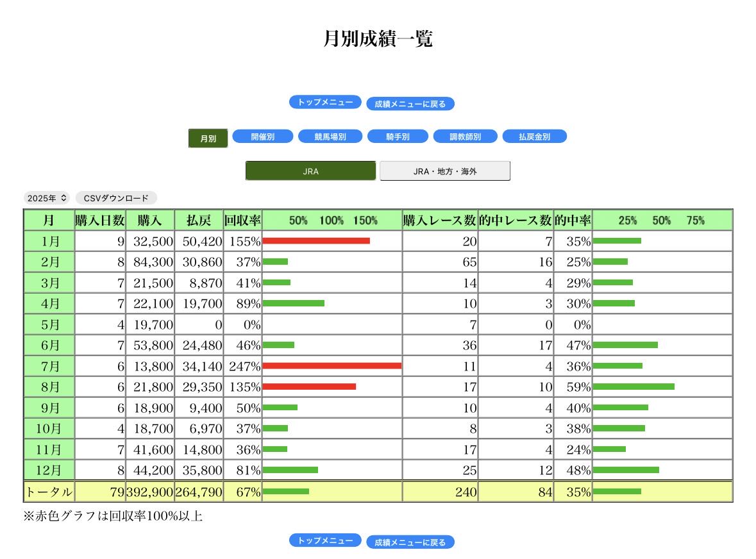Open the 2025年 year dropdown

[x=47, y=198]
